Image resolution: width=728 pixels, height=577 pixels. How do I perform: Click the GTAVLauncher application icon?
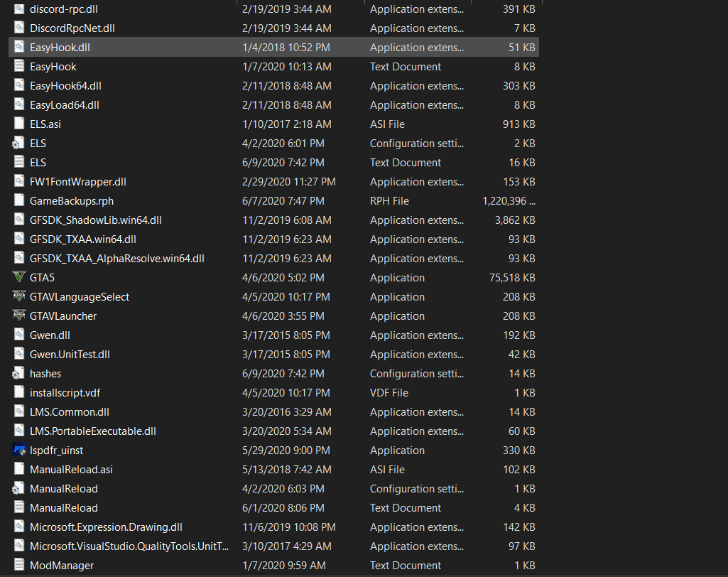point(19,316)
